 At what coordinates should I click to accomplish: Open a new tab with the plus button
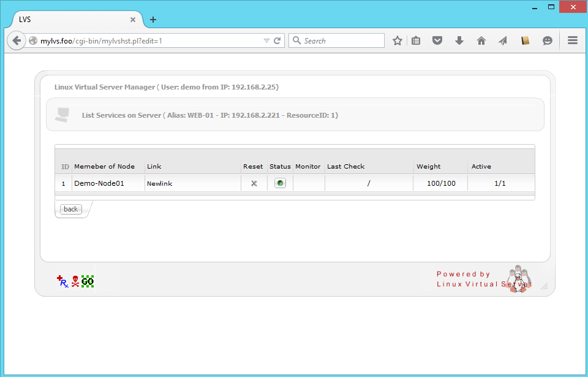pos(153,20)
